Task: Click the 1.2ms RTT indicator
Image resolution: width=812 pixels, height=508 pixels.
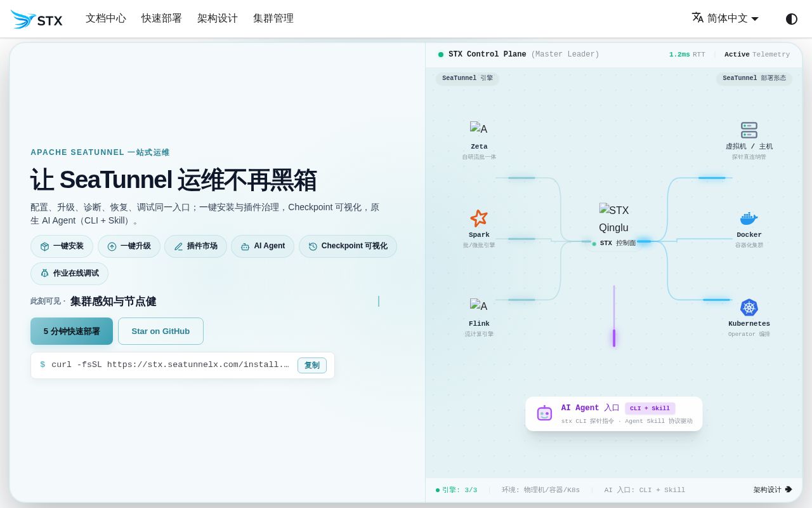Action: (x=687, y=55)
